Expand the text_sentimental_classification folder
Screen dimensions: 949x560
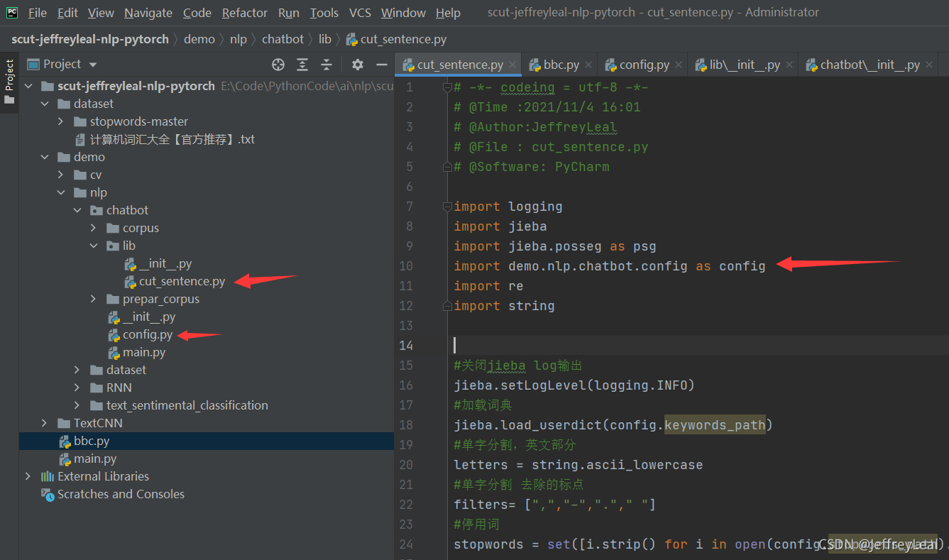(x=77, y=405)
